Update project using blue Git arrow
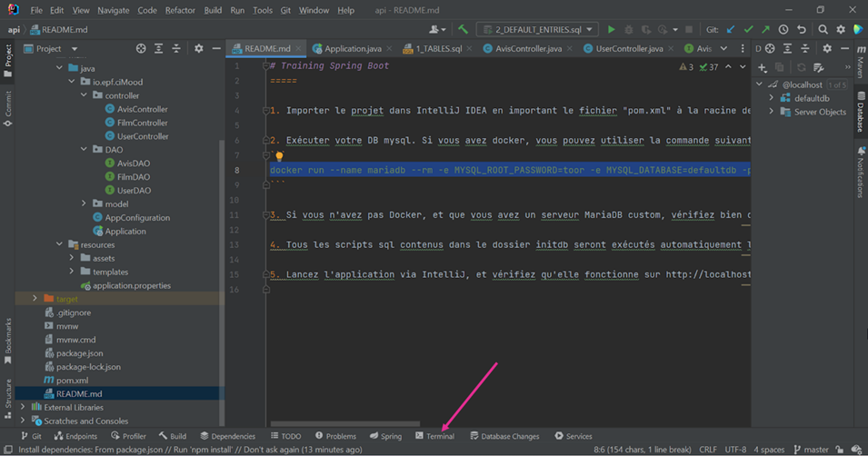868x456 pixels. 731,29
